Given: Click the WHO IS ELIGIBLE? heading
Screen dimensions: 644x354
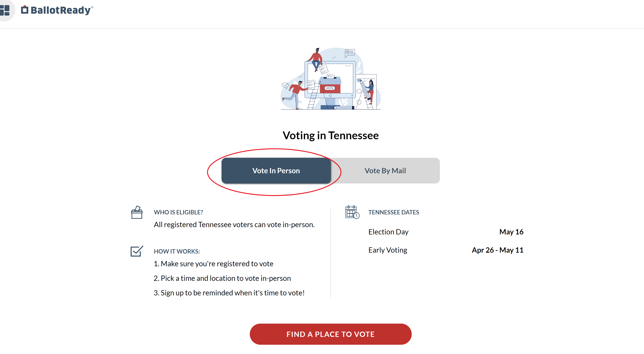Looking at the screenshot, I should pyautogui.click(x=178, y=212).
